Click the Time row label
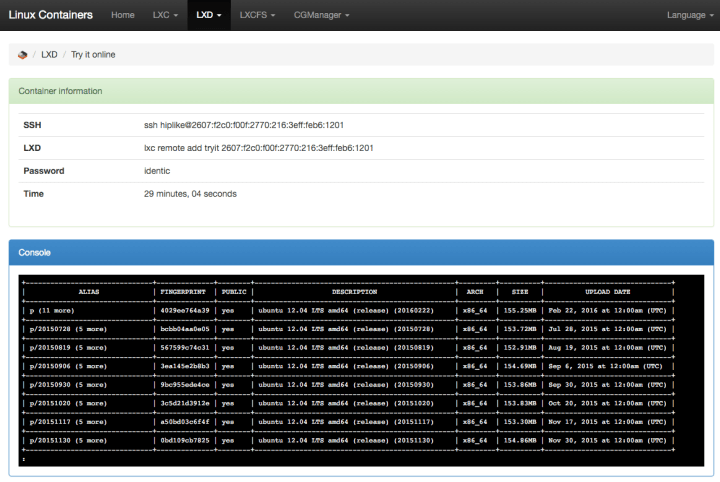The height and width of the screenshot is (482, 720). 34,194
